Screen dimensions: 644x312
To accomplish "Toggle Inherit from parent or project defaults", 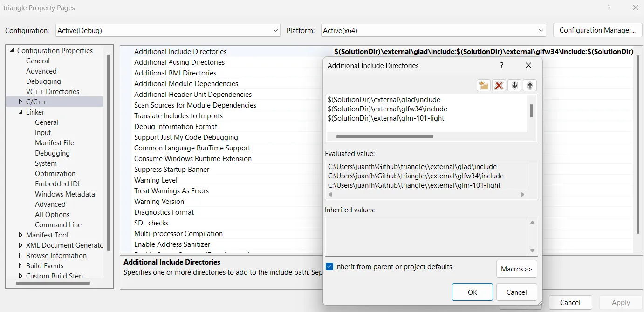I will 330,267.
